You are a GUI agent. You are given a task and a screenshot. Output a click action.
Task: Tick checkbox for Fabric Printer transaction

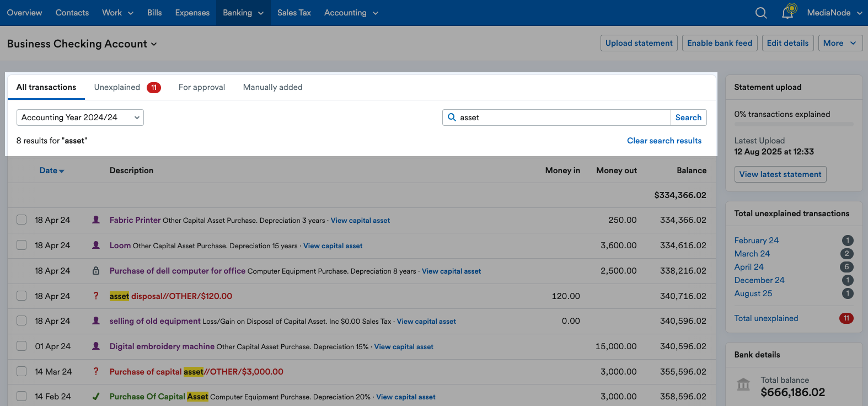pyautogui.click(x=22, y=220)
